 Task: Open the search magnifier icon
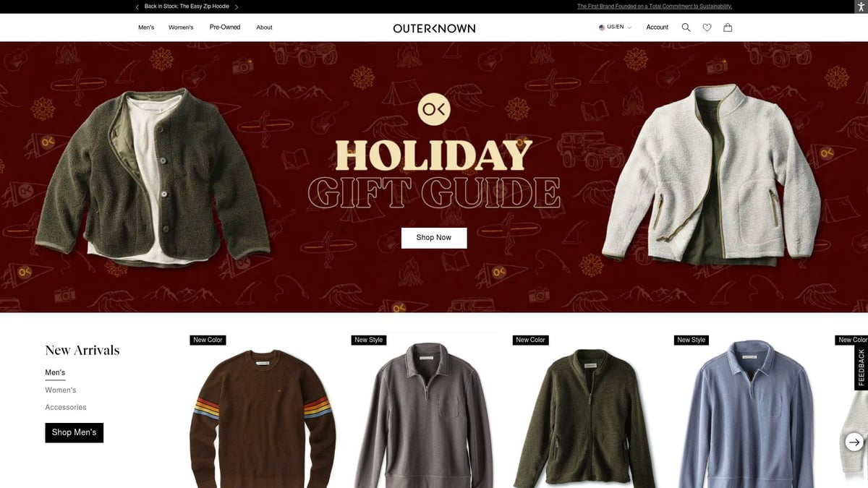pyautogui.click(x=686, y=27)
